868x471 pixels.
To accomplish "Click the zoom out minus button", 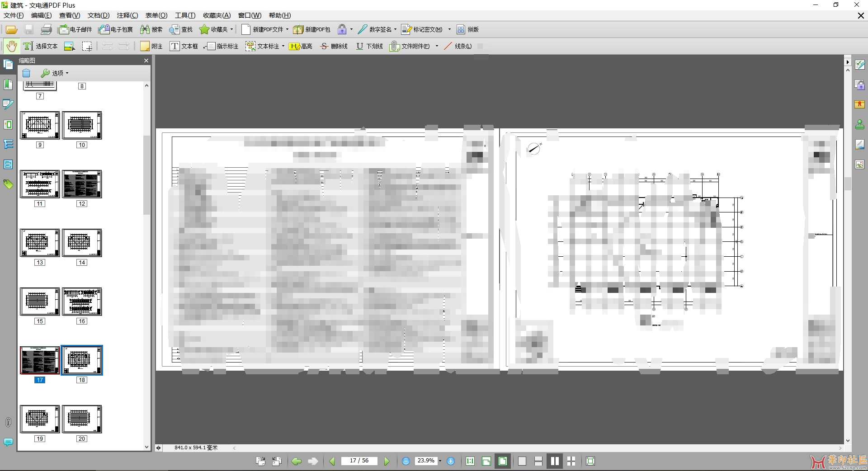I will (406, 461).
